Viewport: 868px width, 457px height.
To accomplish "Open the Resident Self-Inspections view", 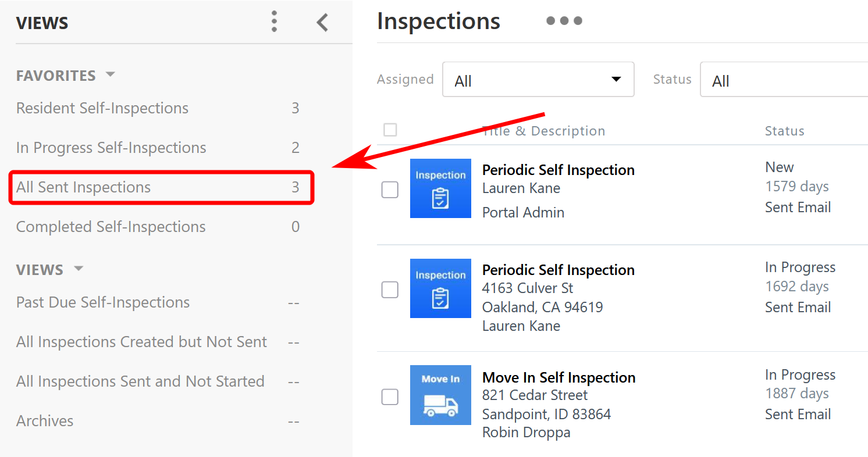I will (x=102, y=108).
